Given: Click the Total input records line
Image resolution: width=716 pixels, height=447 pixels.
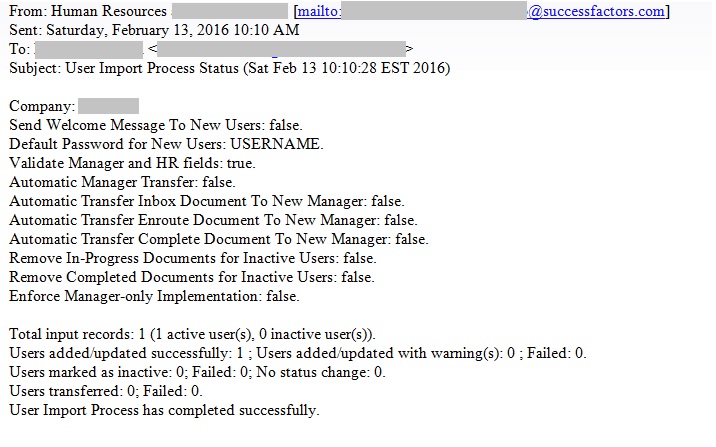Looking at the screenshot, I should coord(192,334).
